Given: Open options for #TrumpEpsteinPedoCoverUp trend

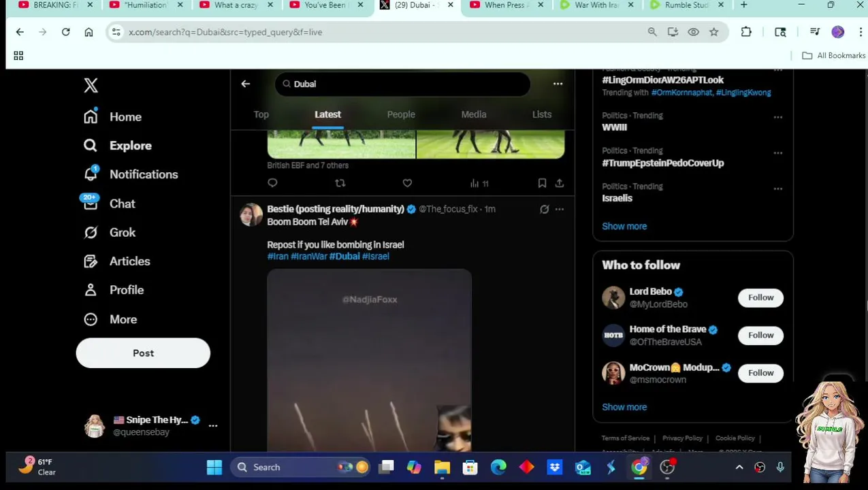Looking at the screenshot, I should point(777,152).
